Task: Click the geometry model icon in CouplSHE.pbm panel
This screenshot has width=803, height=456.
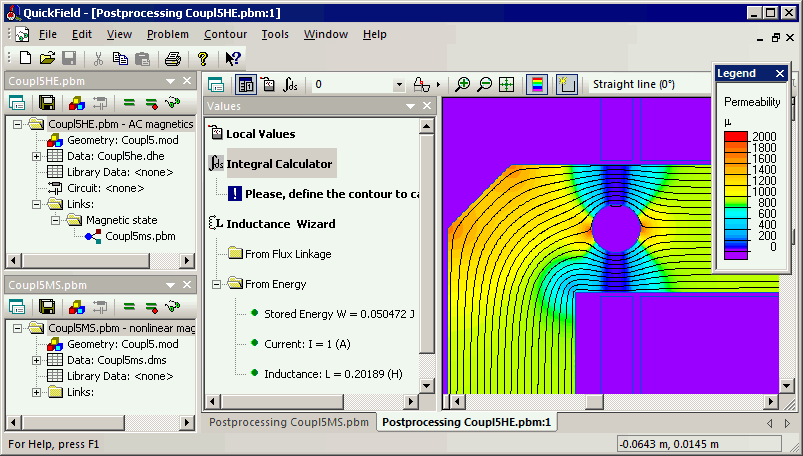Action: 77,103
